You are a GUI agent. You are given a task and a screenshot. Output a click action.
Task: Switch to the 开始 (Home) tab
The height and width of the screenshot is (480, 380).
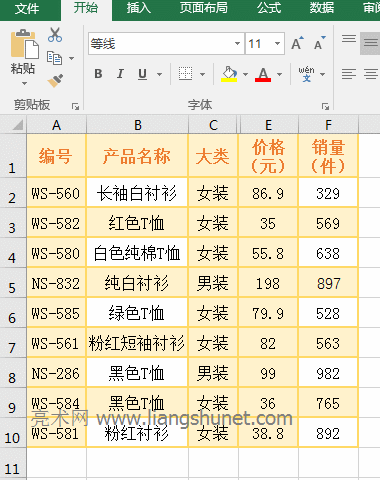click(86, 8)
